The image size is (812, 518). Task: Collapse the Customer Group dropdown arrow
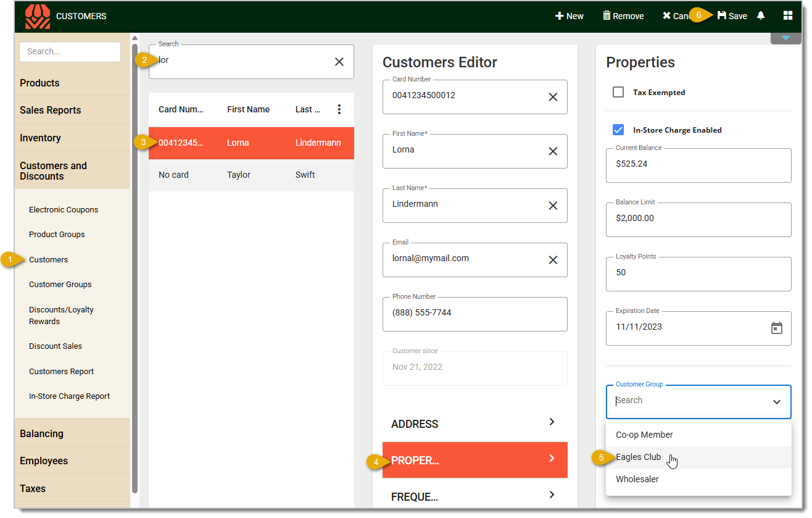tap(776, 402)
